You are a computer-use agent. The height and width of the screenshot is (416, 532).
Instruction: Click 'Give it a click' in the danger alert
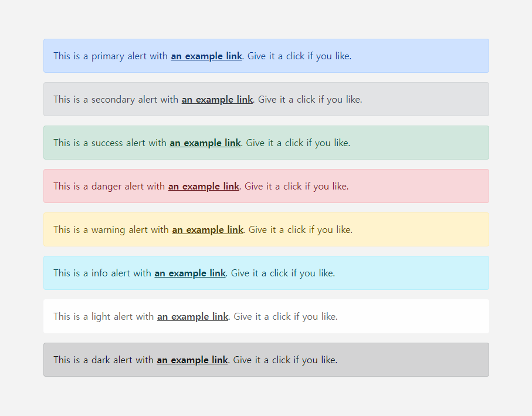273,186
